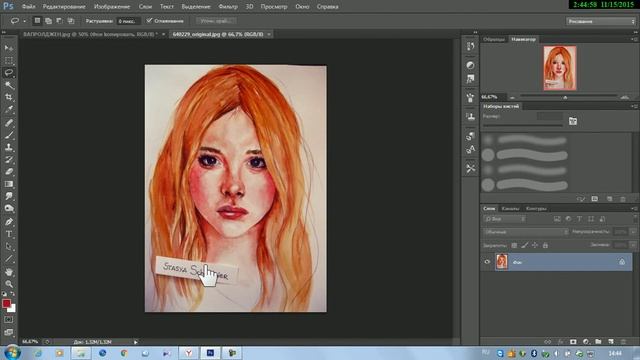Adjust the Navigator zoom slider

[565, 97]
